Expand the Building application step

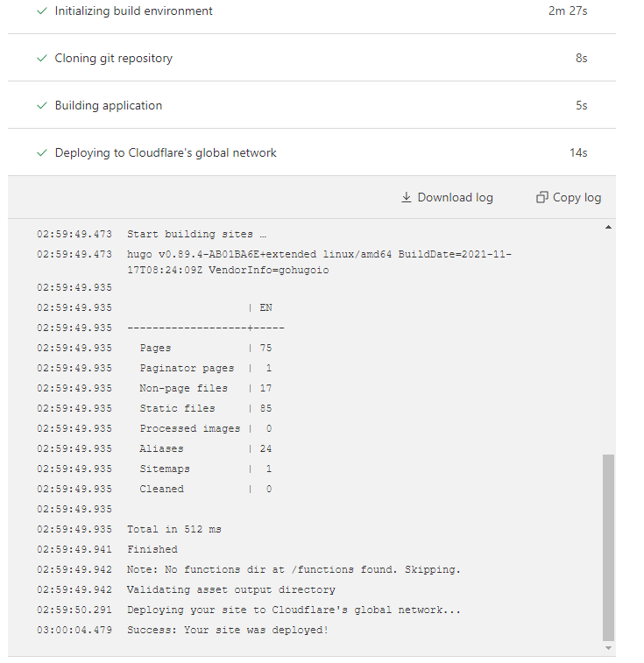pos(109,106)
